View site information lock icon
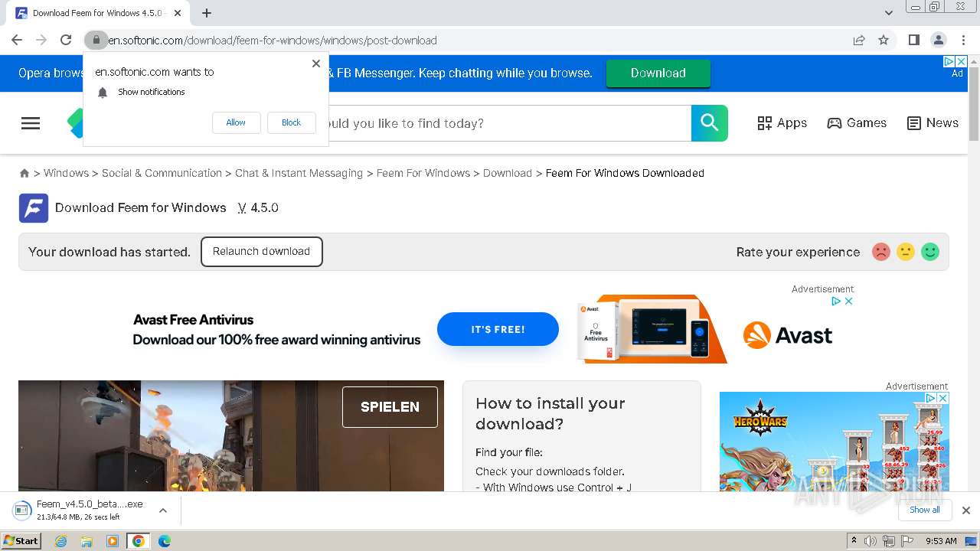 [x=96, y=40]
